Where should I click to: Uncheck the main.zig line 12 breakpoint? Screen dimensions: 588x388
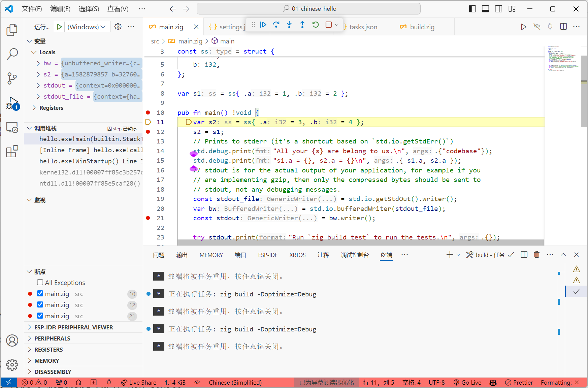pyautogui.click(x=40, y=304)
